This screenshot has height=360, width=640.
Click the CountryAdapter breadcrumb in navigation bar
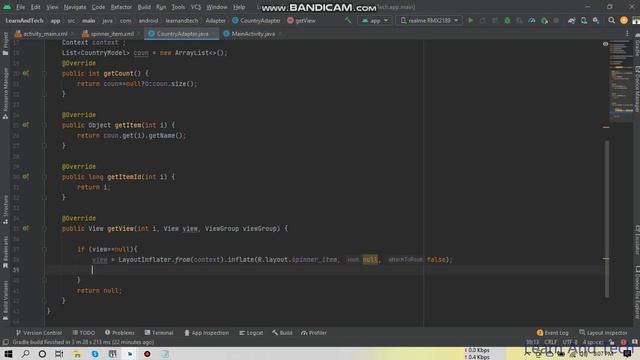[x=256, y=20]
